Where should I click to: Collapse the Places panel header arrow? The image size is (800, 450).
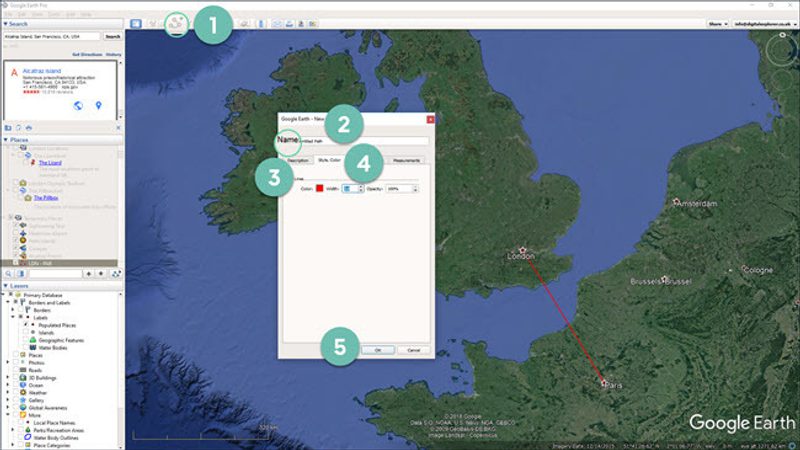pos(6,140)
